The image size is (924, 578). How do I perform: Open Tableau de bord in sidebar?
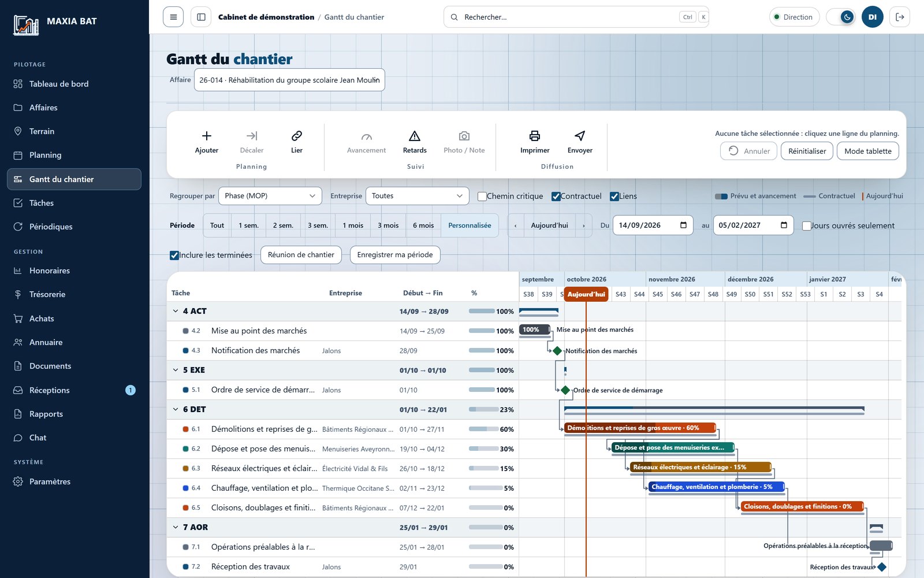(74, 84)
